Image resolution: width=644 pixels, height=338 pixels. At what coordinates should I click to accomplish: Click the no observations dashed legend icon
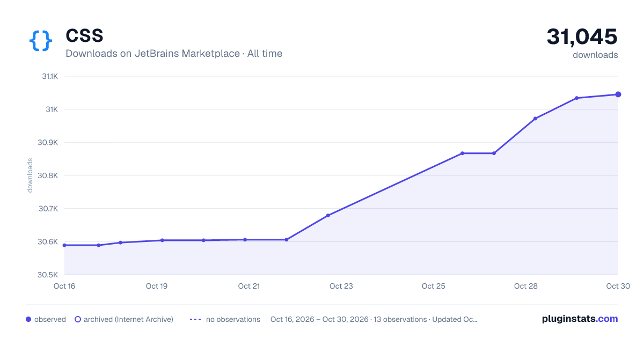point(195,319)
